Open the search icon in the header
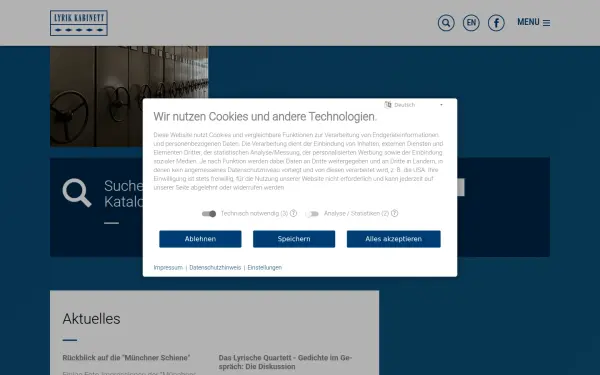This screenshot has width=600, height=375. pos(446,23)
